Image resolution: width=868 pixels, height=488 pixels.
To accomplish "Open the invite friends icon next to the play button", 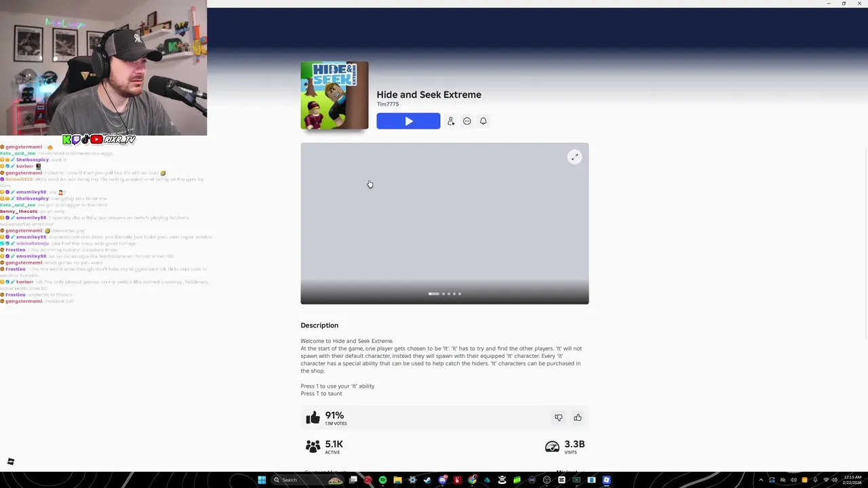I will [x=451, y=121].
